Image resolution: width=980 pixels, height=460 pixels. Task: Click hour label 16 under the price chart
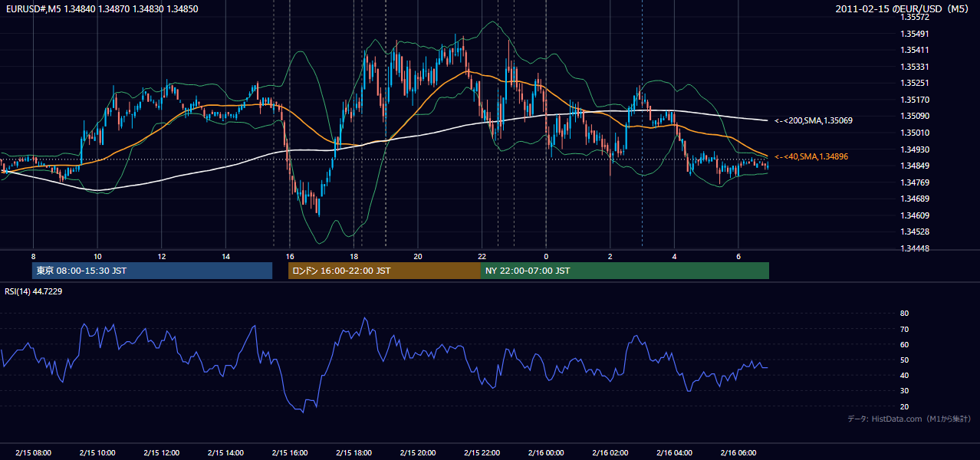(x=290, y=256)
